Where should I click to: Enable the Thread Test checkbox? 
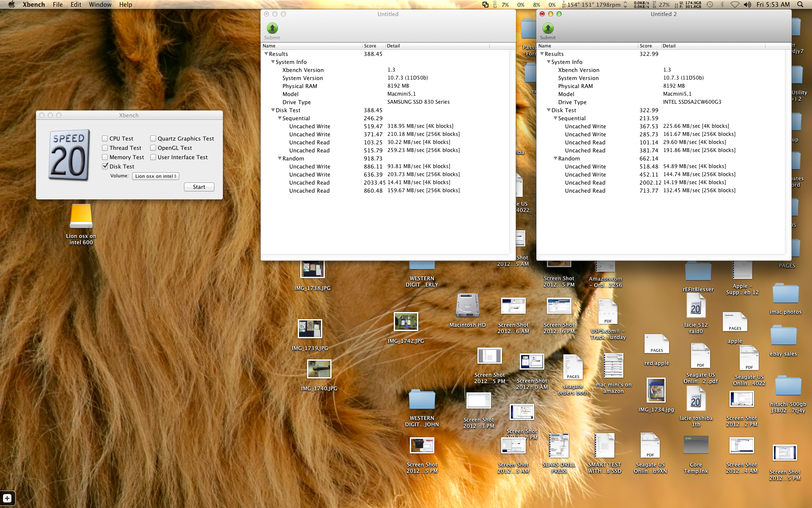(x=105, y=148)
